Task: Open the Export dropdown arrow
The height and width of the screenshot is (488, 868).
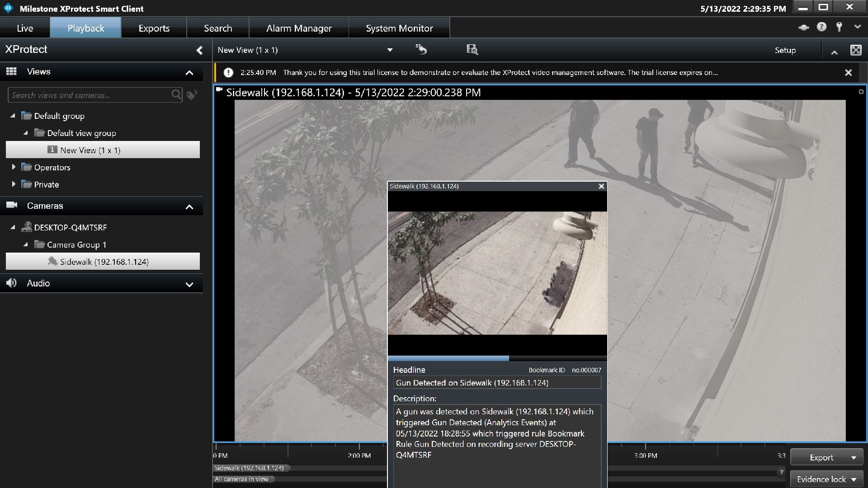Action: click(x=854, y=458)
